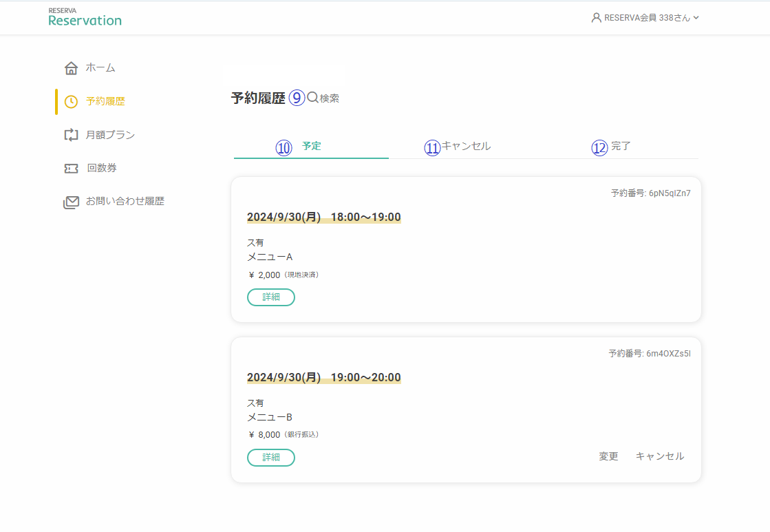Click the 月額プラン repeat icon
Viewport: 770px width, 532px height.
(x=71, y=135)
